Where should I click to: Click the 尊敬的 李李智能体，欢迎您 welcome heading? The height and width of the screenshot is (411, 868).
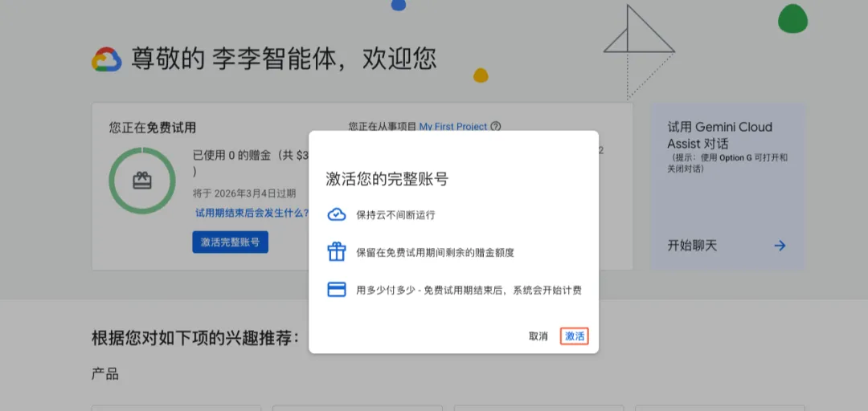[x=284, y=59]
